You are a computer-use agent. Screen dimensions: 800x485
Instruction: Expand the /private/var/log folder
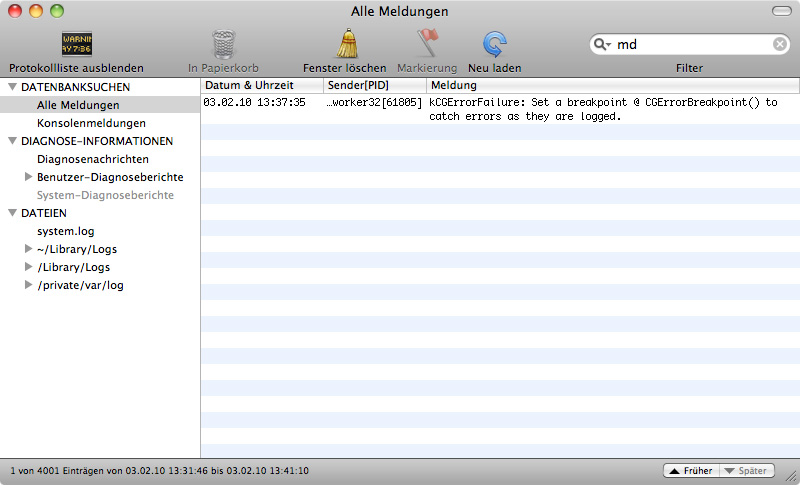29,285
